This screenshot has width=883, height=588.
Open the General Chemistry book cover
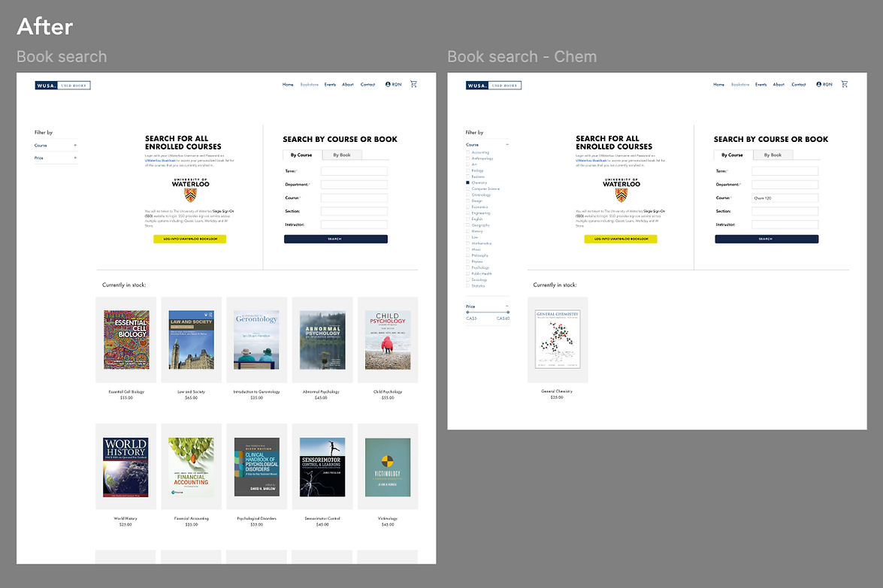558,339
